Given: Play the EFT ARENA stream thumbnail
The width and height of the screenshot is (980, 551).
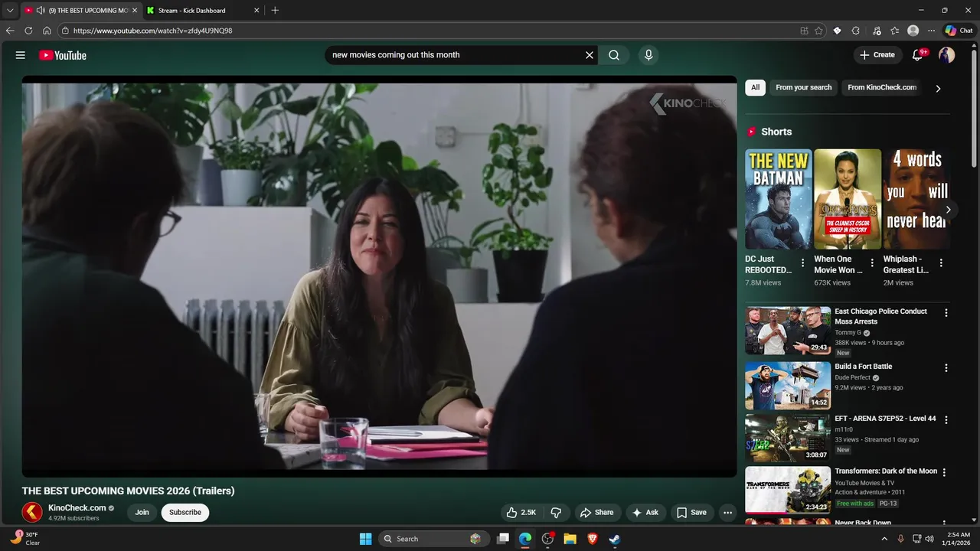Looking at the screenshot, I should coord(788,438).
